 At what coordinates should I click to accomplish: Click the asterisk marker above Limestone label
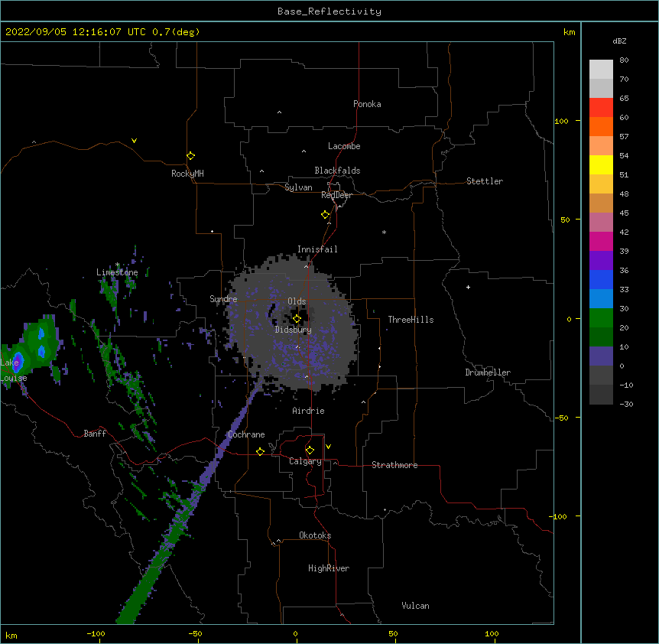point(117,265)
